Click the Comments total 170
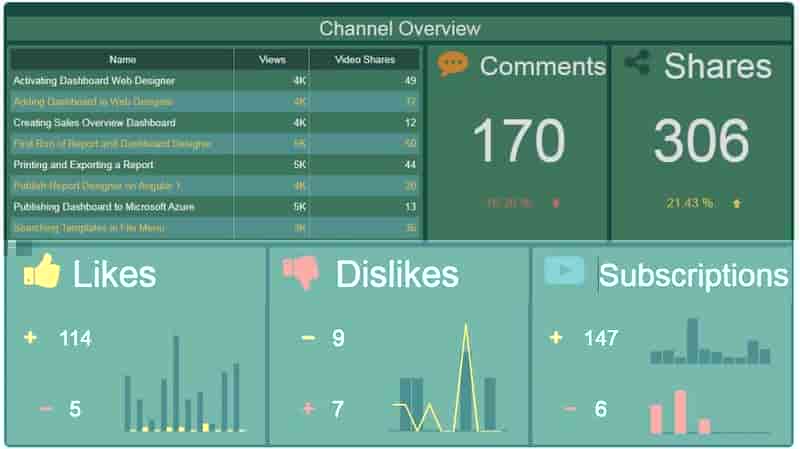The height and width of the screenshot is (449, 800). [519, 140]
